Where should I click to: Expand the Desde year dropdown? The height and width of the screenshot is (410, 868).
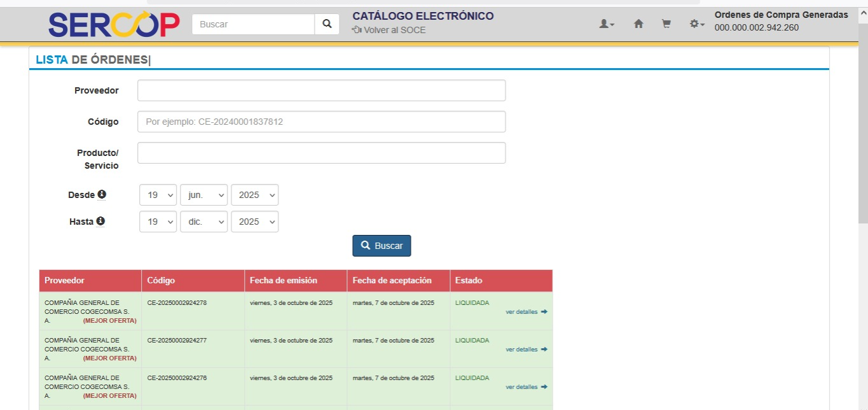click(254, 195)
